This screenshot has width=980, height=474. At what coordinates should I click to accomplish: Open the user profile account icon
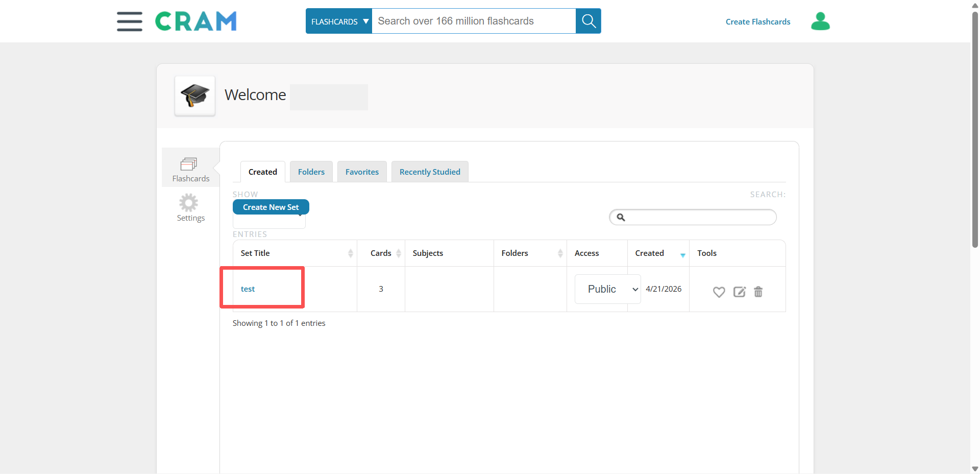click(x=820, y=21)
